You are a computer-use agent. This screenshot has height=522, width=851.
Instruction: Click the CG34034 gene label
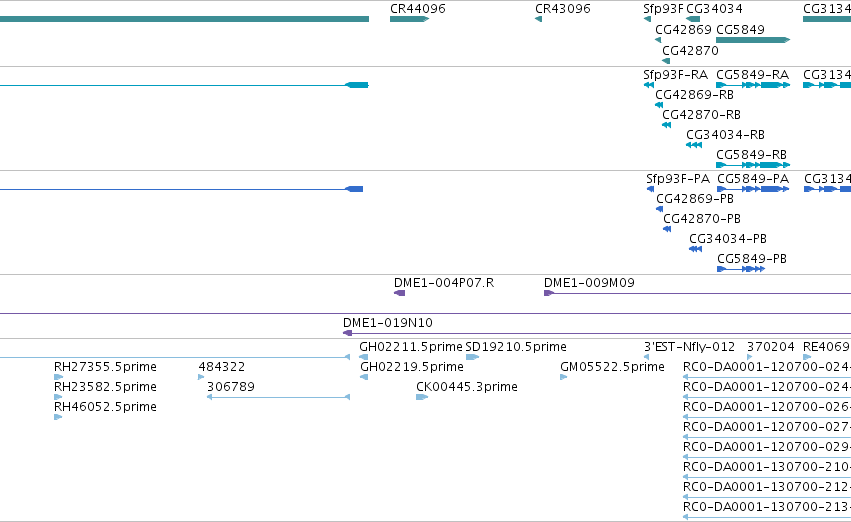click(714, 9)
